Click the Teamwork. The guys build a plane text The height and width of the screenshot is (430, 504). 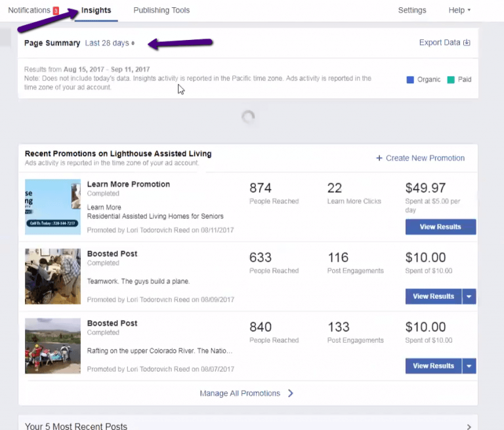pyautogui.click(x=138, y=281)
